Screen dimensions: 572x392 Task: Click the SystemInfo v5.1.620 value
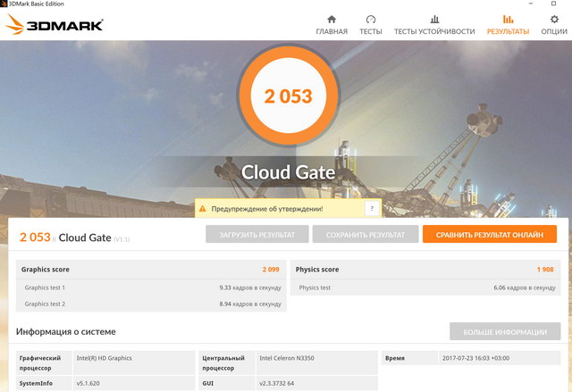click(88, 383)
